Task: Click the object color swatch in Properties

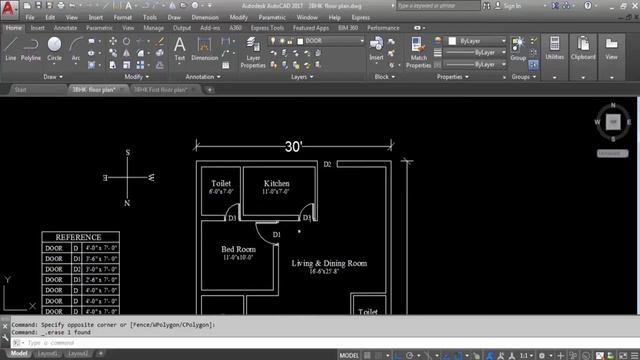Action: click(x=452, y=41)
